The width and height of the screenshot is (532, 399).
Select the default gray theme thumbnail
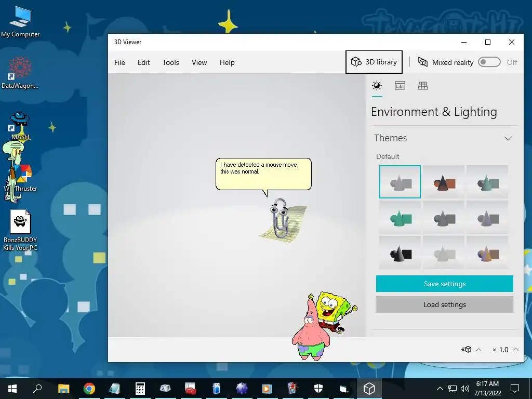400,182
